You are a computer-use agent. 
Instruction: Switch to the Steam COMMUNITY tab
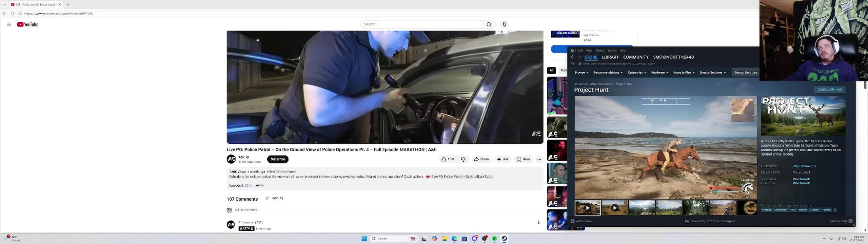(636, 57)
